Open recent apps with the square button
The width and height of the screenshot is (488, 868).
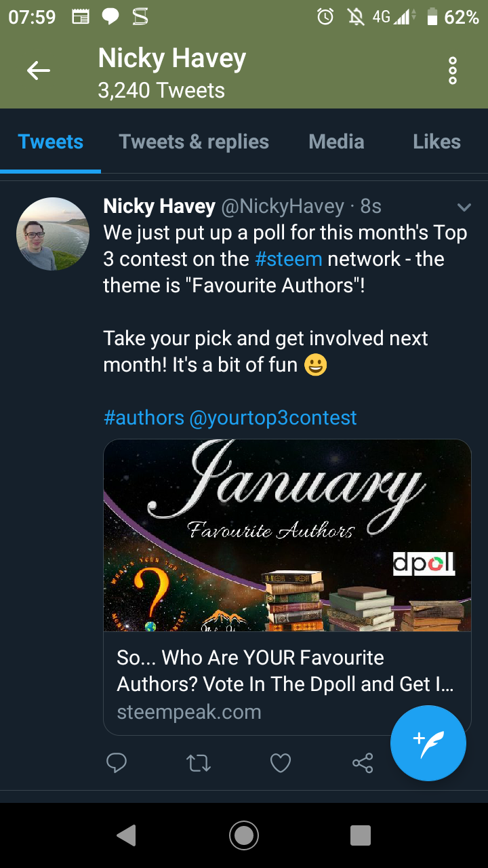[x=361, y=835]
